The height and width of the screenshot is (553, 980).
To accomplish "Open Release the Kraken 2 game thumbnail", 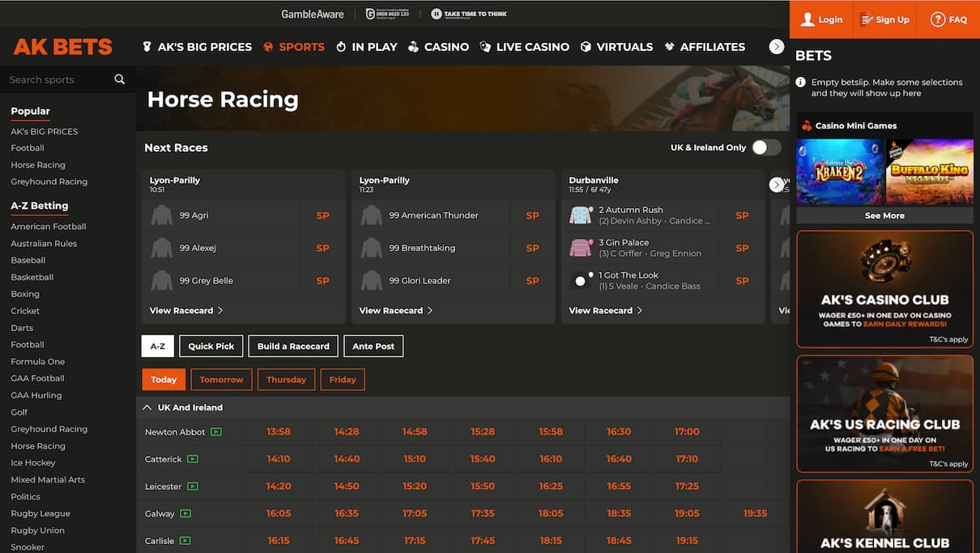I will click(840, 172).
